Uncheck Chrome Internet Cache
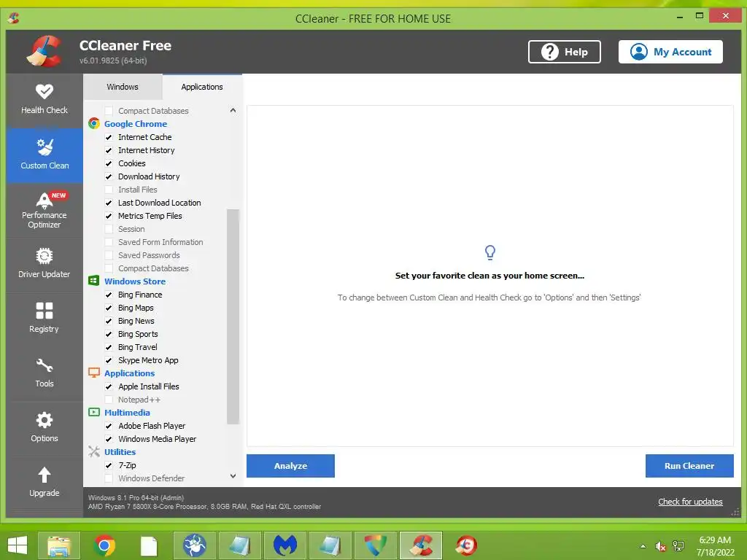Viewport: 747px width, 560px height. (109, 137)
